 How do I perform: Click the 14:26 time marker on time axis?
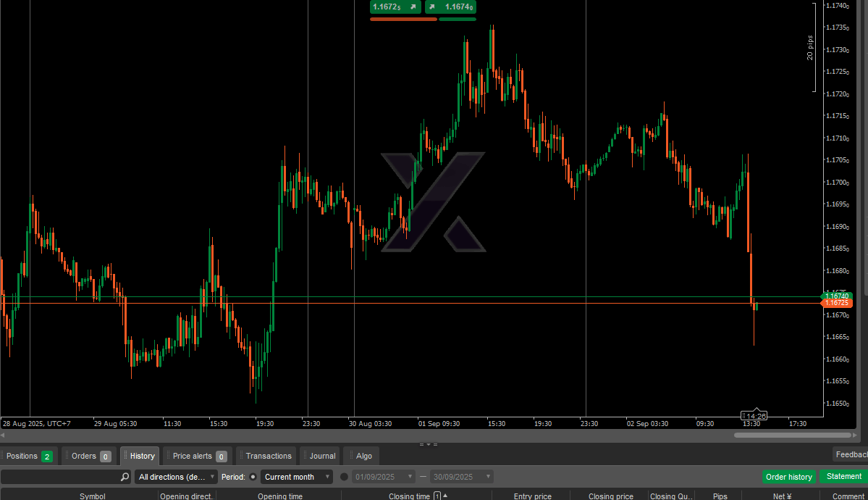[755, 416]
